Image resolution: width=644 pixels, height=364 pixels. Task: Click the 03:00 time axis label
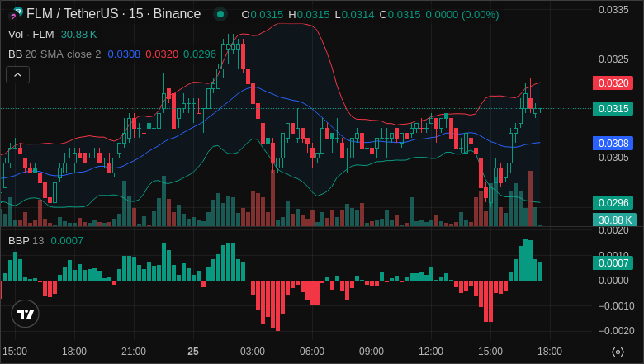click(x=252, y=352)
